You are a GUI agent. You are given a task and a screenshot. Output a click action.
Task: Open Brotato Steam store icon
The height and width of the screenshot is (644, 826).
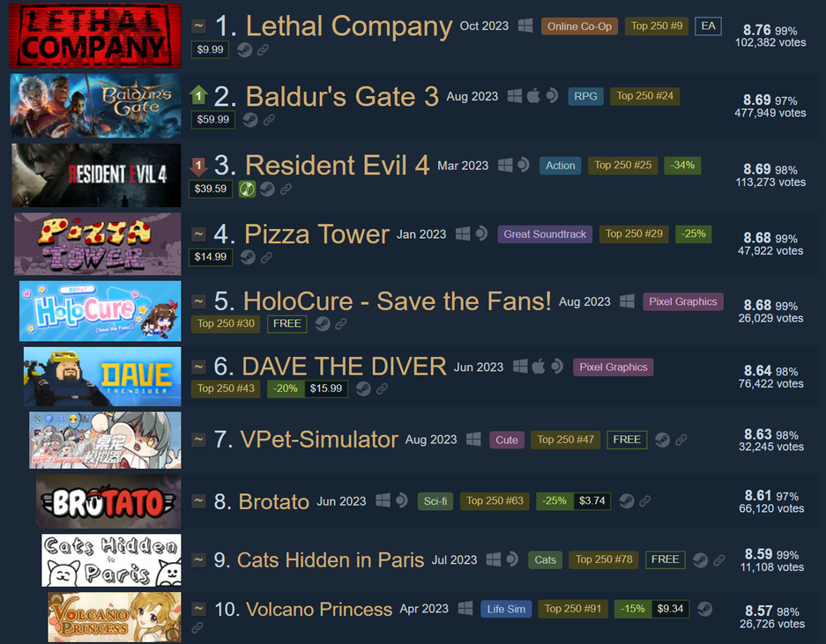pyautogui.click(x=627, y=500)
